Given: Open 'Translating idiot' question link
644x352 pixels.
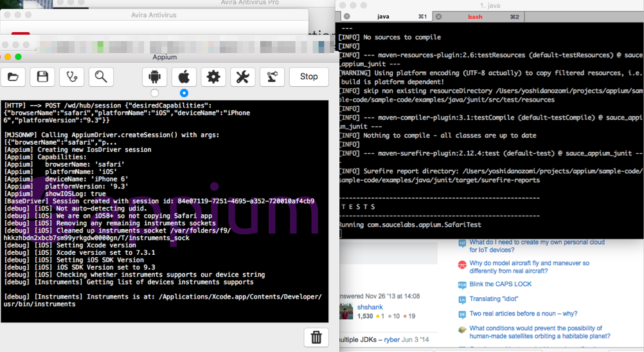Looking at the screenshot, I should pyautogui.click(x=494, y=299).
